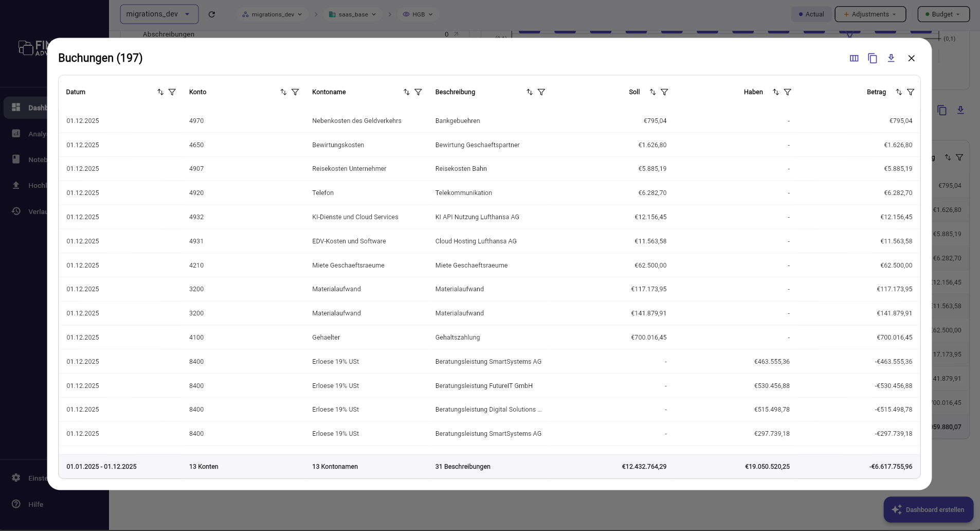Filter the Beschreibung column
This screenshot has height=531, width=980.
[541, 92]
